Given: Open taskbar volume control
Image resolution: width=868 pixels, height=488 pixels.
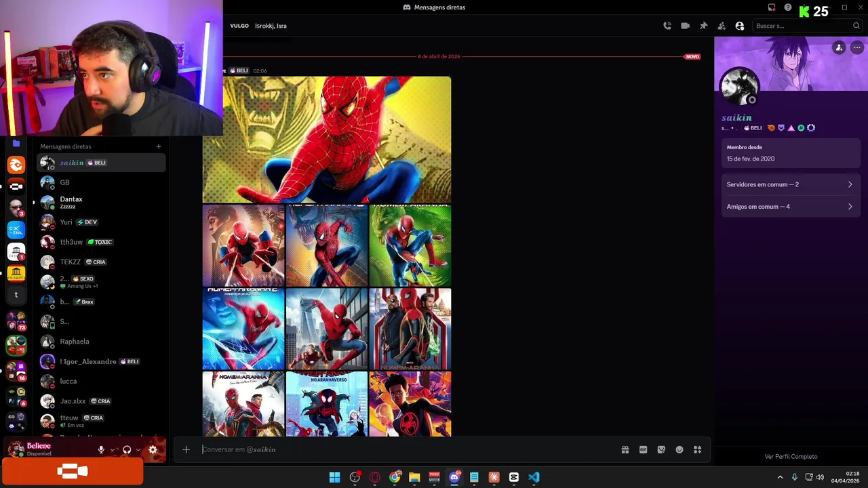Looking at the screenshot, I should 820,477.
